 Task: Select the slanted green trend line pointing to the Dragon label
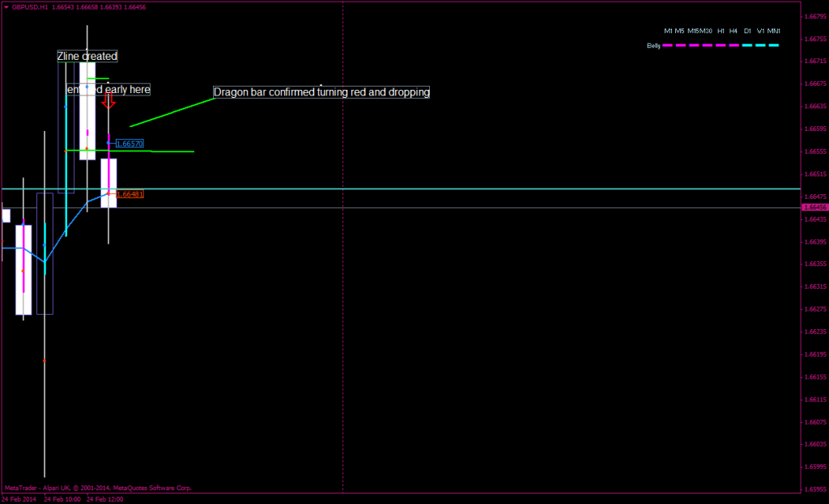(172, 112)
